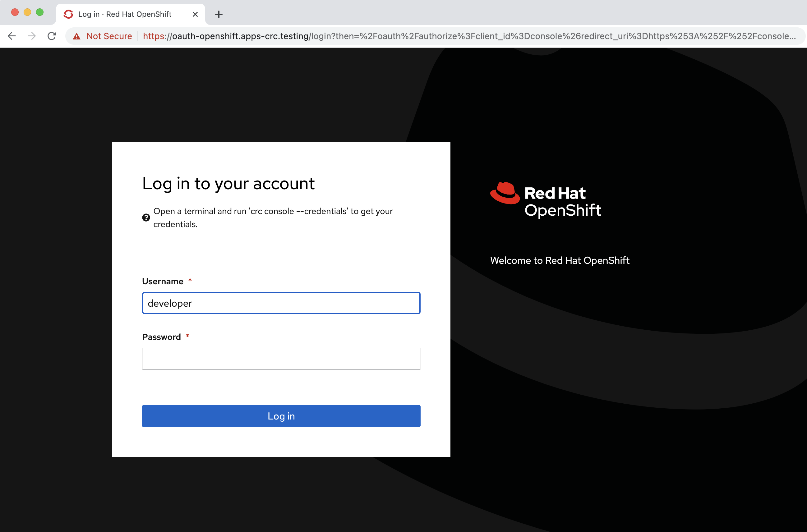Image resolution: width=807 pixels, height=532 pixels.
Task: Click the OpenShift favicon in the tab
Action: point(69,14)
